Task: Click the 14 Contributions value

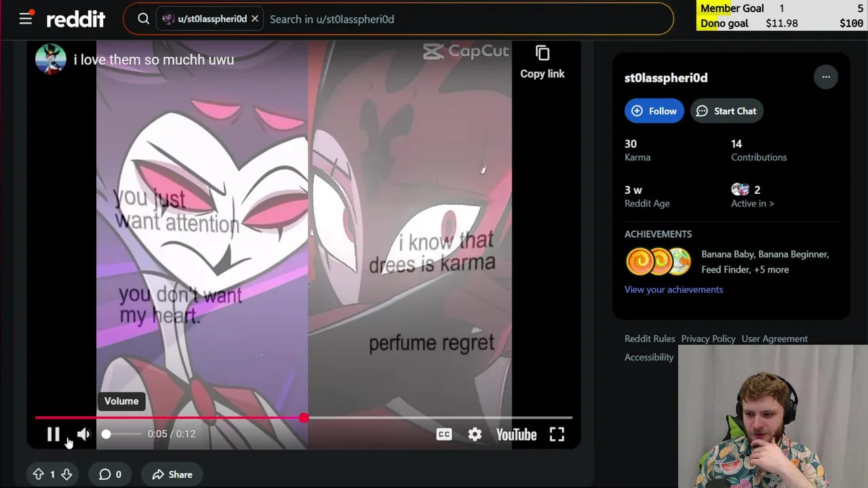Action: click(x=736, y=144)
